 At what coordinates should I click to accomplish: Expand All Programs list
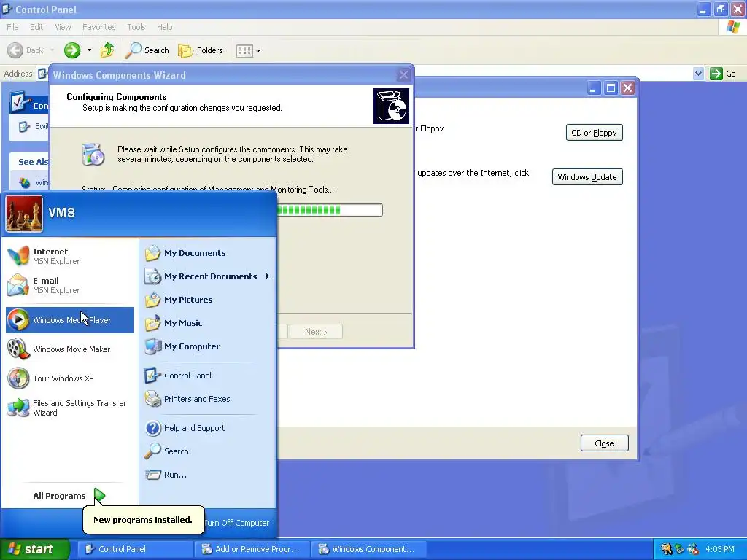[69, 496]
